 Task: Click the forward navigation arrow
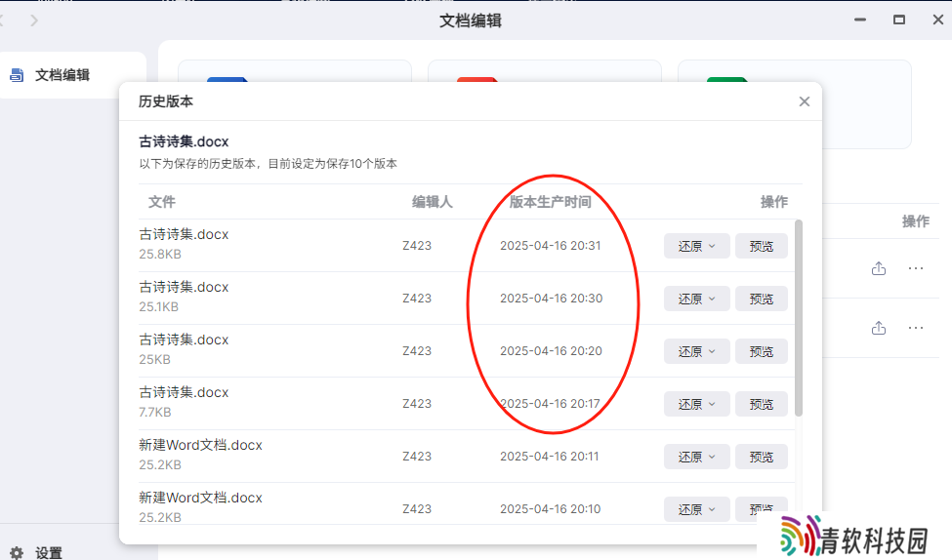[x=34, y=20]
